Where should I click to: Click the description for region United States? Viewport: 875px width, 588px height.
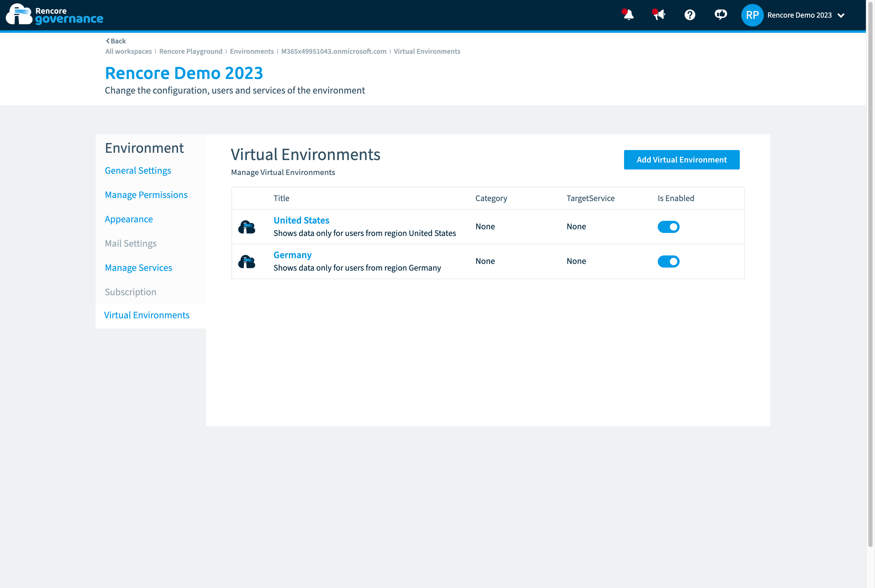[365, 233]
